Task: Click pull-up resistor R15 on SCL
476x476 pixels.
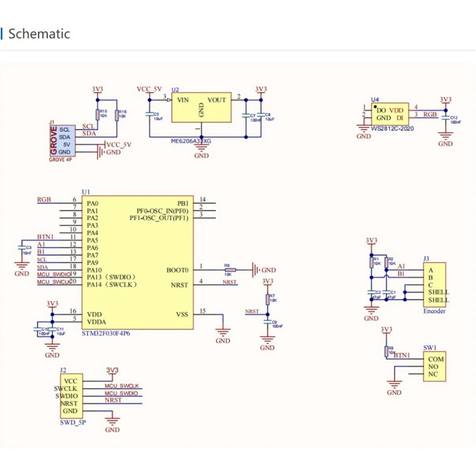Action: (98, 115)
